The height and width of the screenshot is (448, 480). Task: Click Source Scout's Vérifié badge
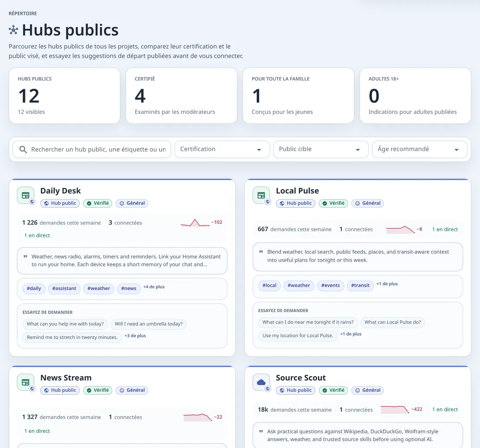click(334, 390)
